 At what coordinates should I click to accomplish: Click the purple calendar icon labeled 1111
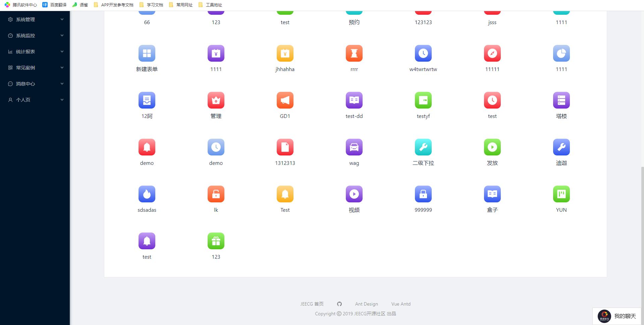point(216,53)
